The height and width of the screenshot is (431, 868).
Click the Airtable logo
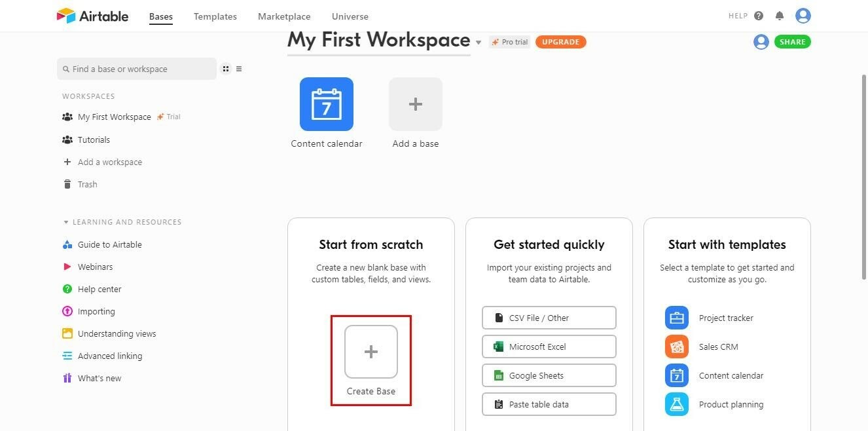(92, 16)
